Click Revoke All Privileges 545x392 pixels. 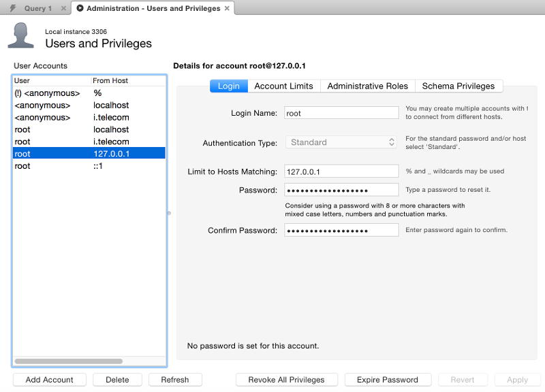[286, 379]
